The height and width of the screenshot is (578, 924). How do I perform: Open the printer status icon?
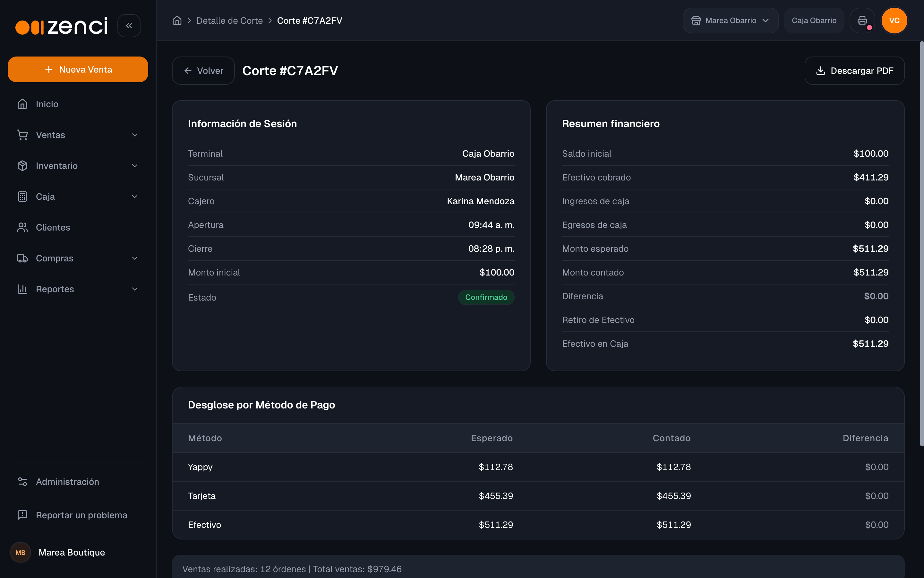pos(862,21)
